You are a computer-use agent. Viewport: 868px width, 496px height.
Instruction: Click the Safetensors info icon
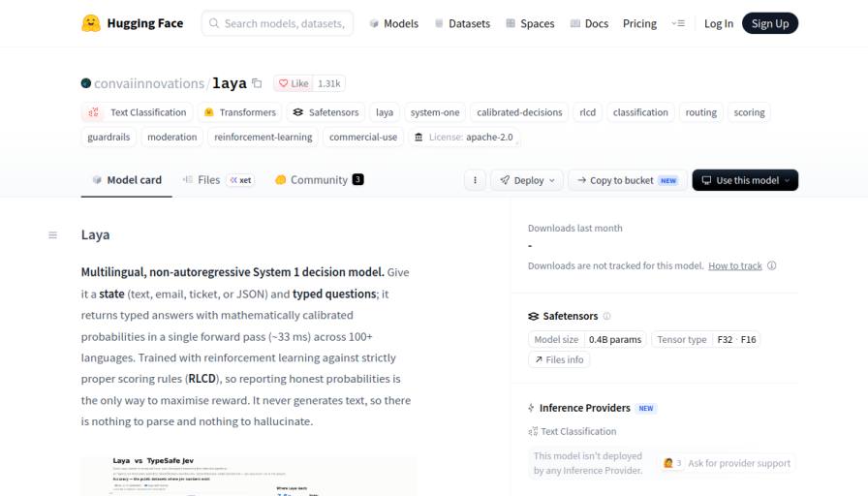point(606,316)
